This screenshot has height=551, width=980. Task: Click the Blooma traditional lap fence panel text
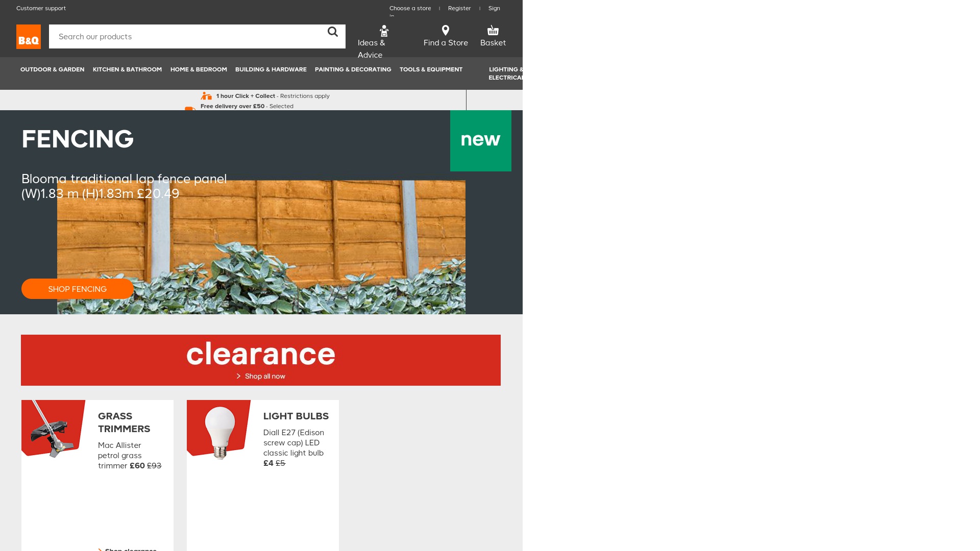(x=124, y=186)
